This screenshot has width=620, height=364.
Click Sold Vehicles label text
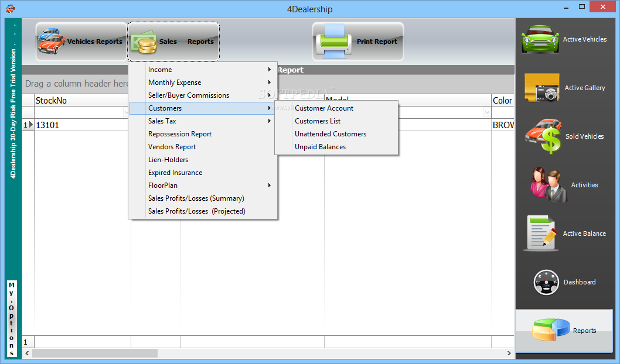(x=584, y=136)
